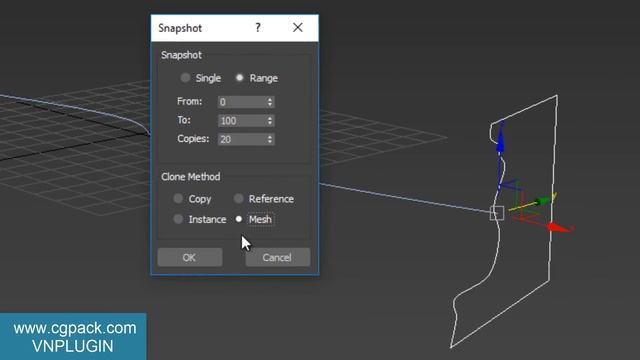Click the square path helper in viewport

(x=497, y=213)
